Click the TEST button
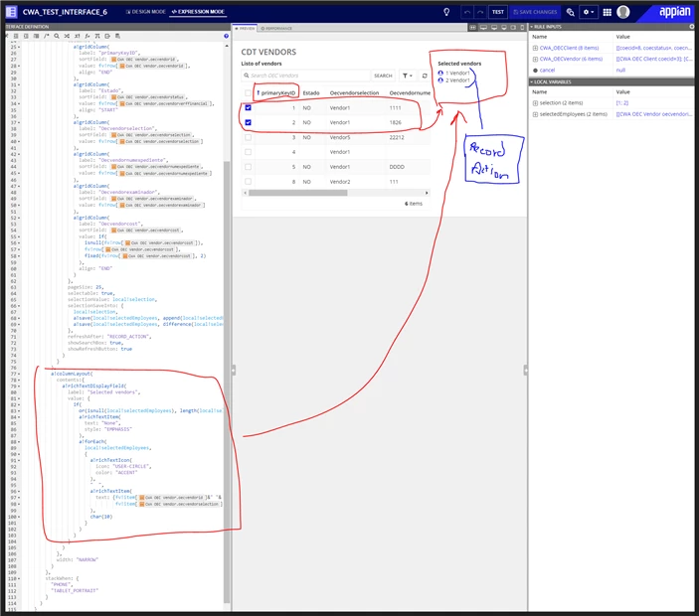699x616 pixels. point(498,12)
